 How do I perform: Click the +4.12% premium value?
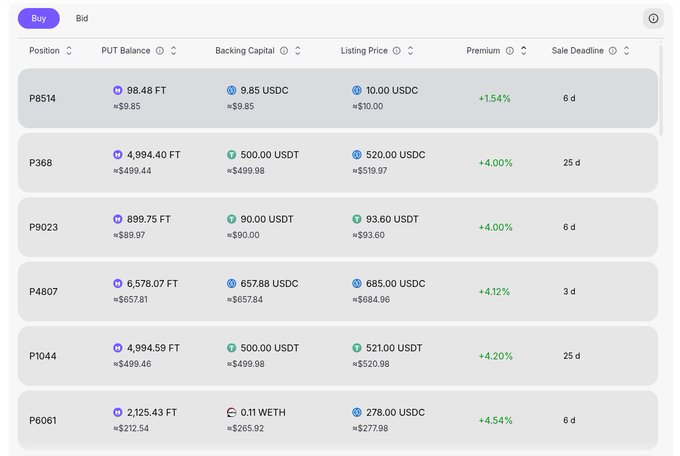[x=494, y=292]
